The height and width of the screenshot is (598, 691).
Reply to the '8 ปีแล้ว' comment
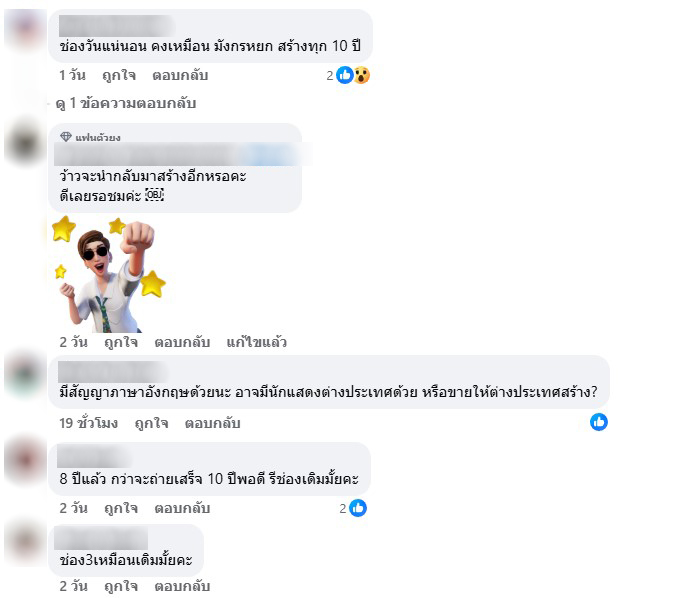pyautogui.click(x=182, y=509)
